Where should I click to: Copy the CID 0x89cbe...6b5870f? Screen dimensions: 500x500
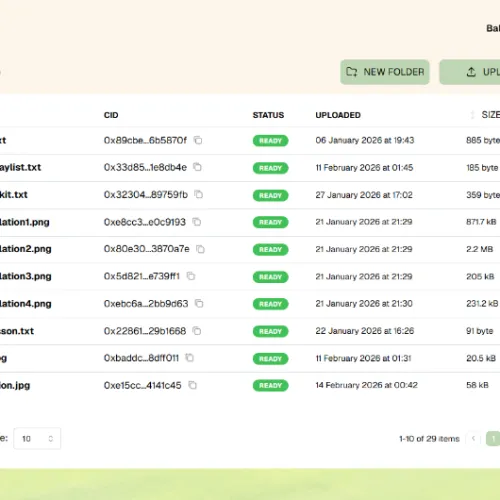click(198, 140)
